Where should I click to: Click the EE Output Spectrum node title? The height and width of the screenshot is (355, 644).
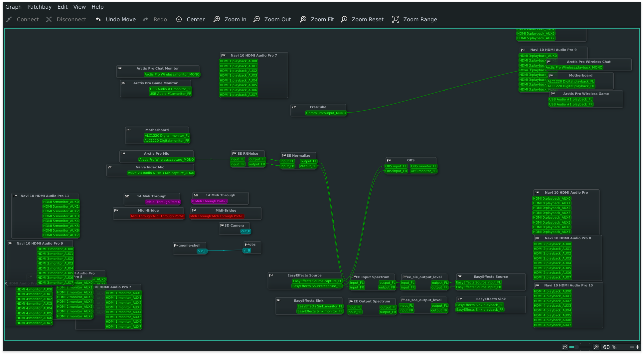pos(372,301)
